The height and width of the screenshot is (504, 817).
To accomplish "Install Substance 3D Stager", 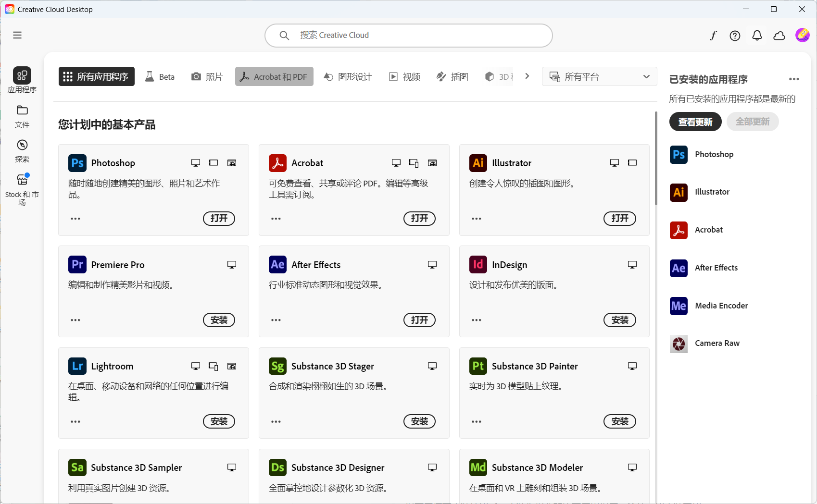I will pyautogui.click(x=419, y=421).
